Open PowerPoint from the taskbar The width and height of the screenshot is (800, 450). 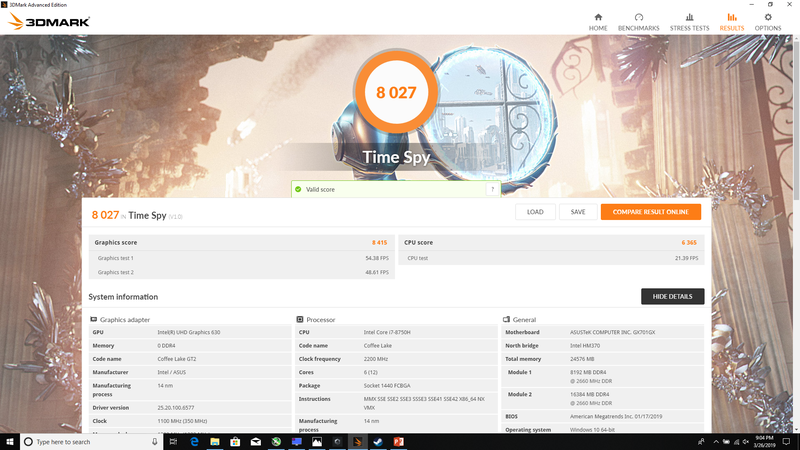pos(396,441)
